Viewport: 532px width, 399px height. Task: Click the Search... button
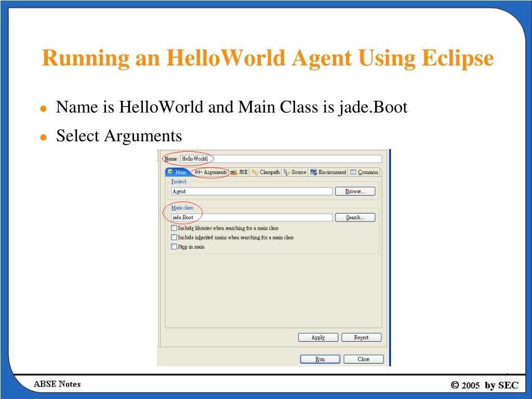[355, 218]
